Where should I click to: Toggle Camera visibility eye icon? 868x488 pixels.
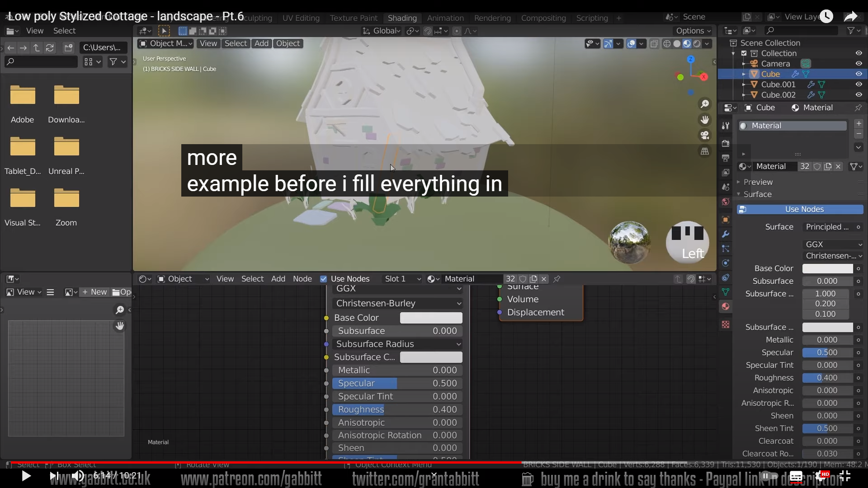pos(859,64)
